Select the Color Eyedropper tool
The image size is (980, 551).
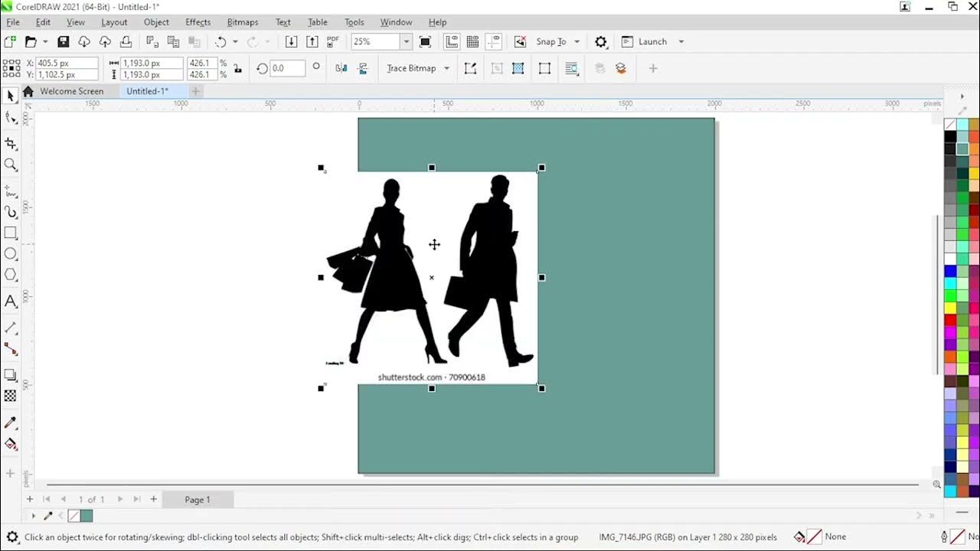(11, 422)
